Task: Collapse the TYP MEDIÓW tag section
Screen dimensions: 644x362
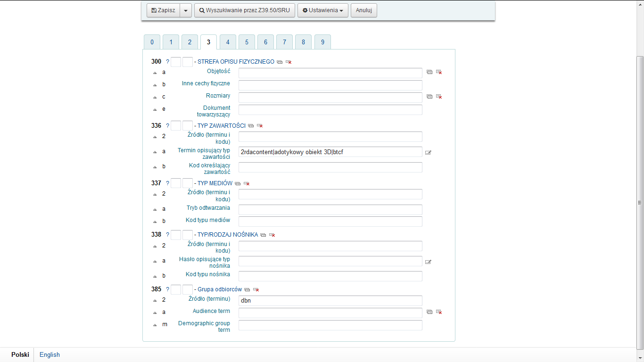Action: pos(215,183)
